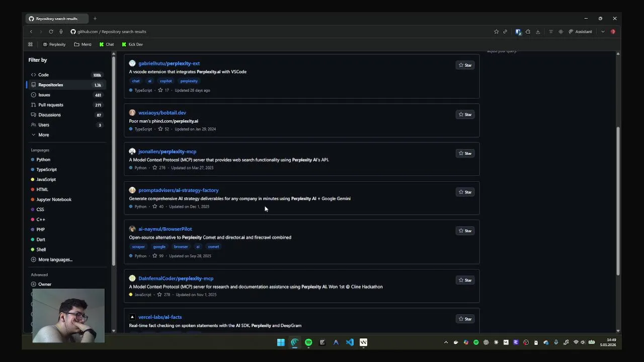Open a new browser tab
The height and width of the screenshot is (362, 644).
[x=95, y=19]
